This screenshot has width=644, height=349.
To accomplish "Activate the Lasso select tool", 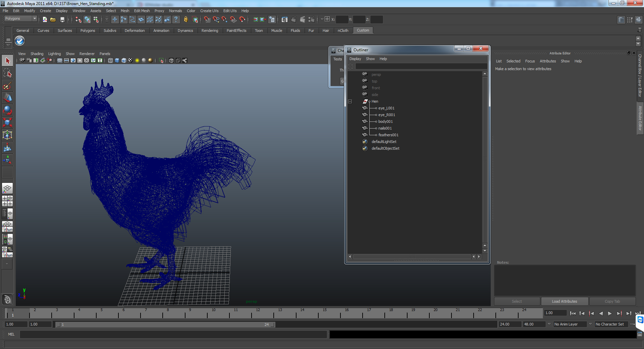I will pyautogui.click(x=7, y=73).
